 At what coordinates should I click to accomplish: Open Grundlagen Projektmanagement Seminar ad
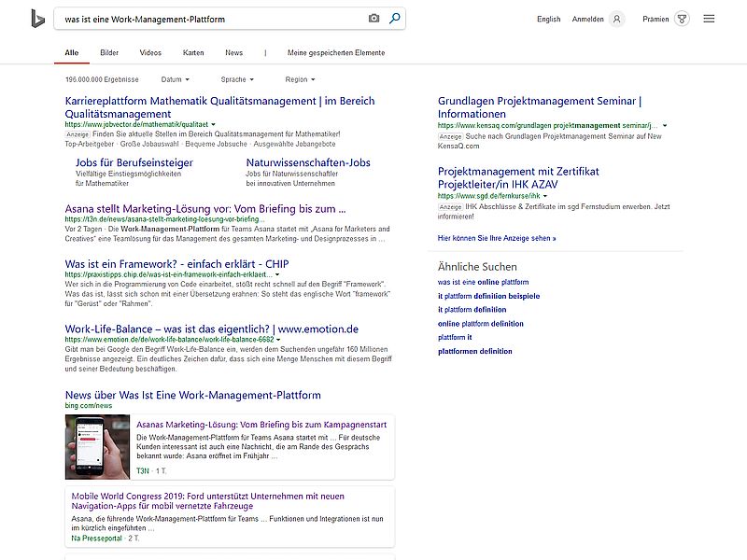click(540, 107)
